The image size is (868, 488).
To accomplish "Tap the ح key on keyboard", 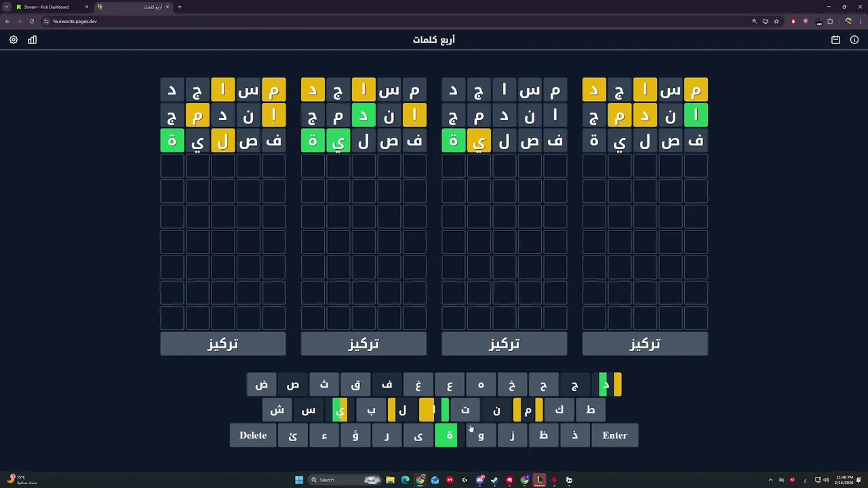I will (543, 385).
